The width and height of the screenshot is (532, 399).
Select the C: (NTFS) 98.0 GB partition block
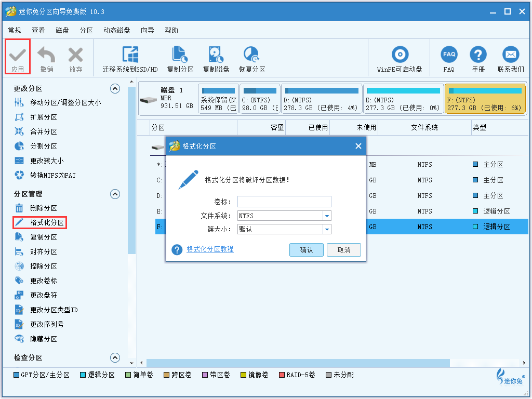[x=260, y=99]
